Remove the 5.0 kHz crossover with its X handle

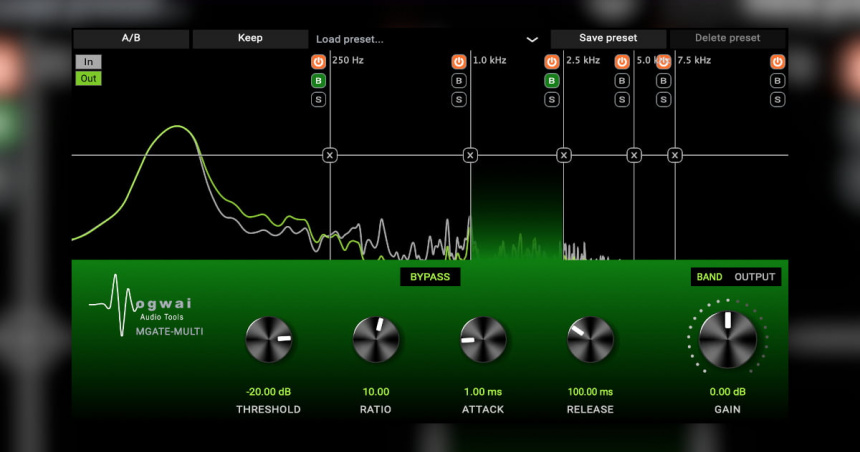[634, 155]
